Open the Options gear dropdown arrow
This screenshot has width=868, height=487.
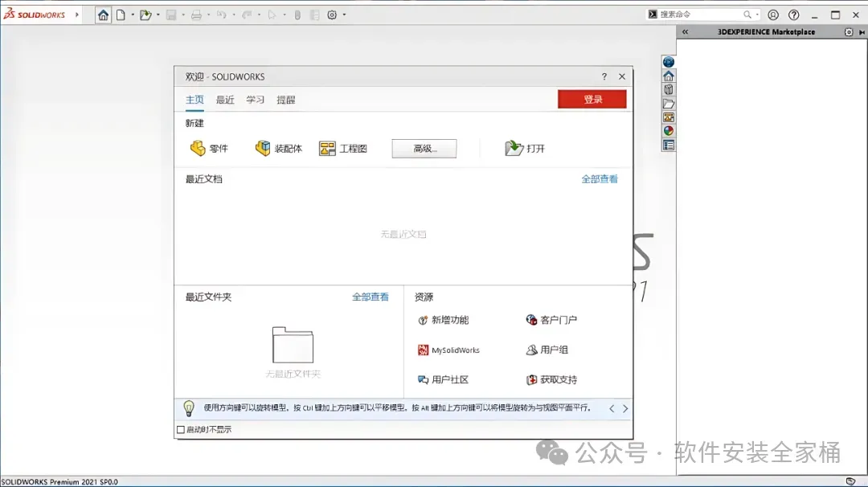pos(344,15)
